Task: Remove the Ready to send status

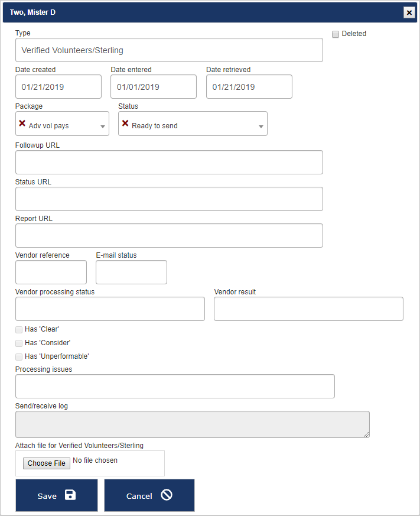Action: [125, 124]
